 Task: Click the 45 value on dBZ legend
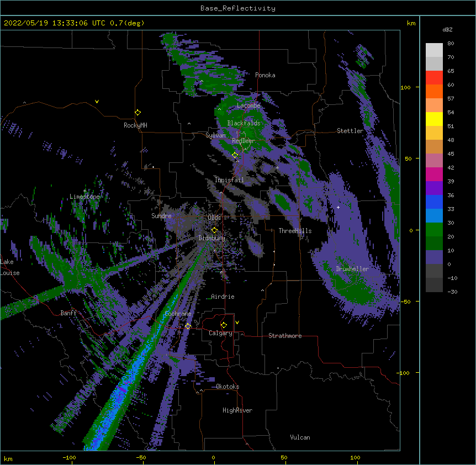coord(451,154)
